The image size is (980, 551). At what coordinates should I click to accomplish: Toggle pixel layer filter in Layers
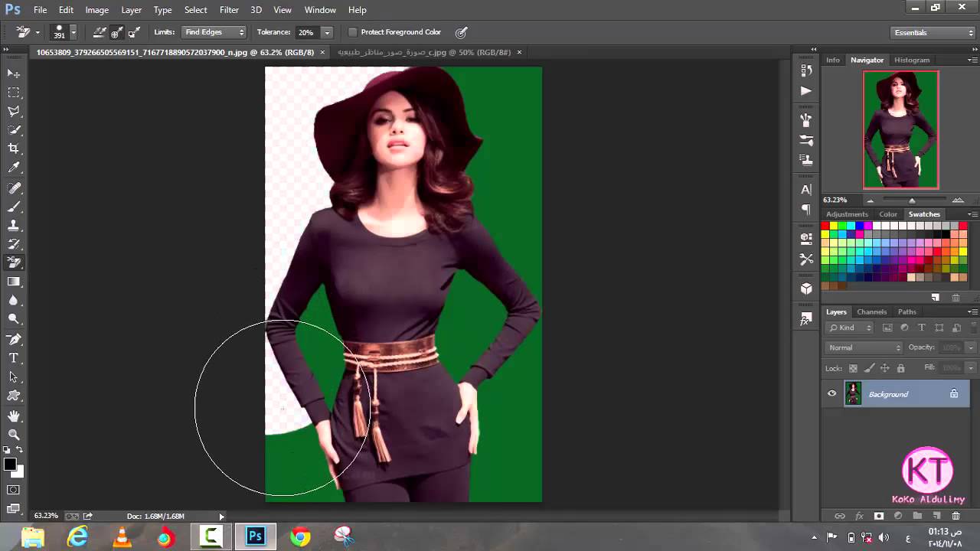(x=887, y=328)
